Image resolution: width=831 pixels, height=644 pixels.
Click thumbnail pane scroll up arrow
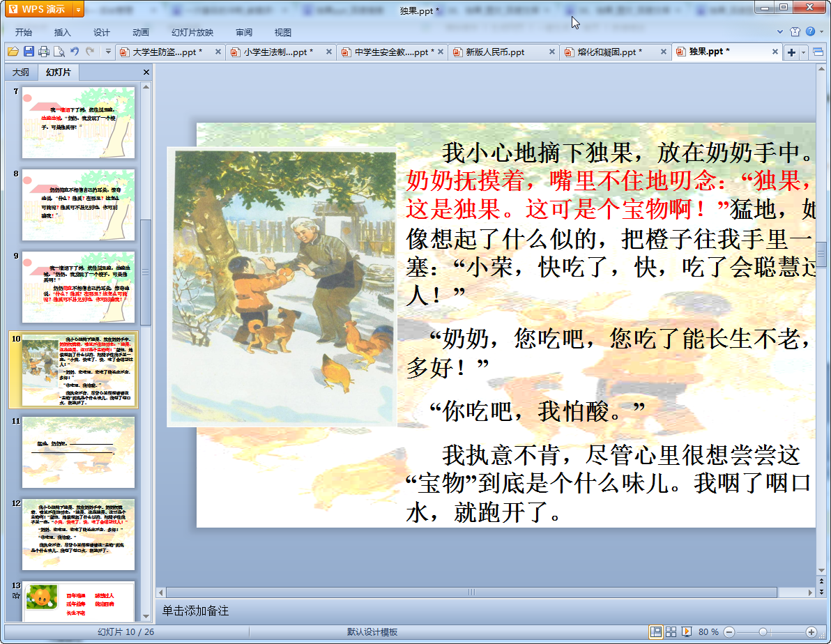click(146, 86)
